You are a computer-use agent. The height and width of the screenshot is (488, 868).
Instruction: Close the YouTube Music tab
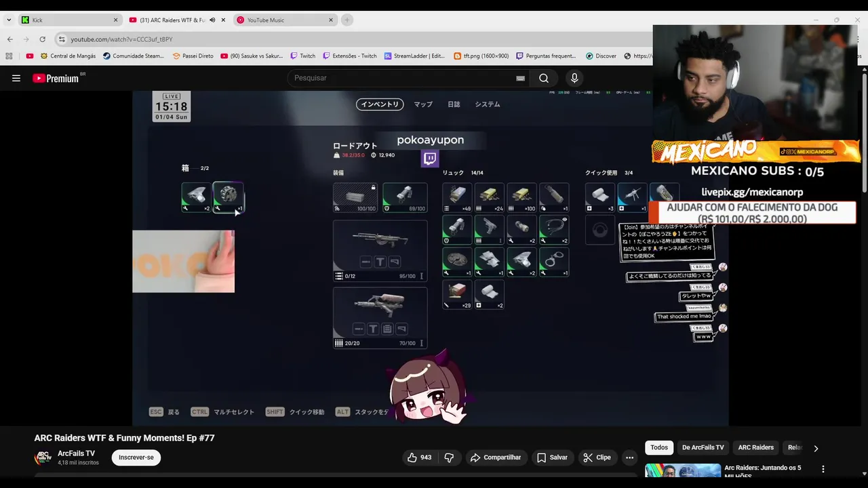(x=331, y=20)
